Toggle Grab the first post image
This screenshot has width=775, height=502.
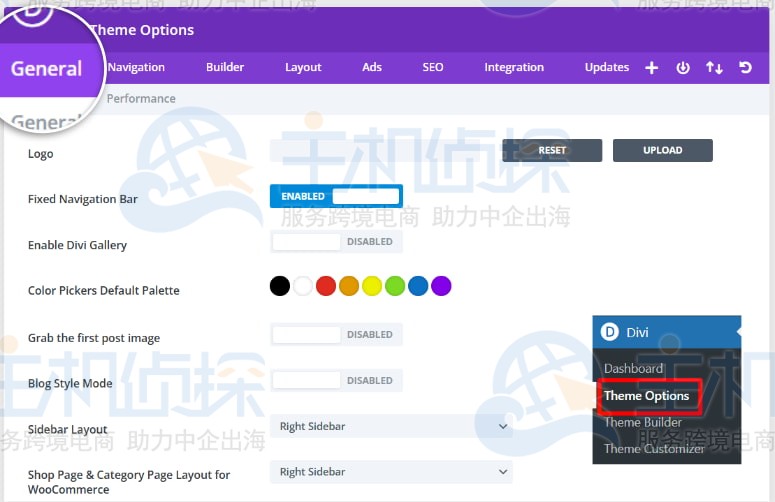pyautogui.click(x=336, y=335)
